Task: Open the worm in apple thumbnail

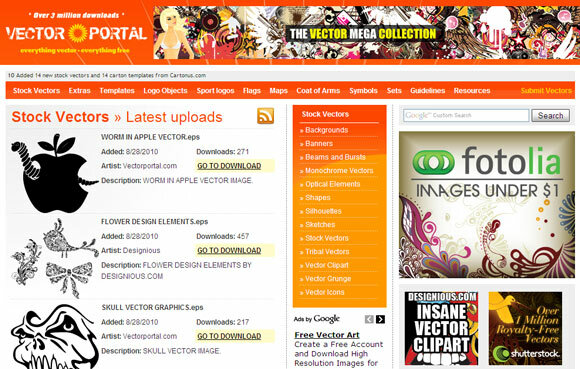Action: 54,173
